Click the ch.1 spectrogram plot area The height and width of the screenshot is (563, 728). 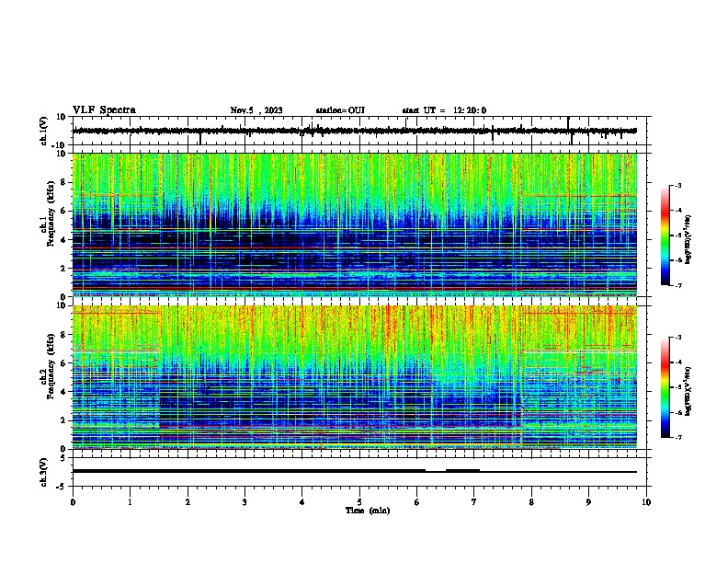pos(355,224)
